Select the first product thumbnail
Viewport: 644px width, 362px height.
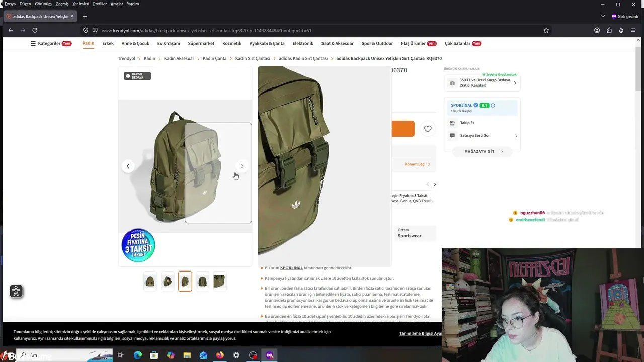[150, 281]
